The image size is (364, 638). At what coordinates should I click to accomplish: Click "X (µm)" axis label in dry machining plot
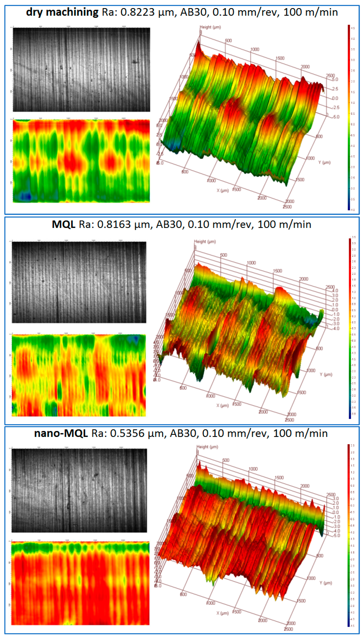[223, 190]
